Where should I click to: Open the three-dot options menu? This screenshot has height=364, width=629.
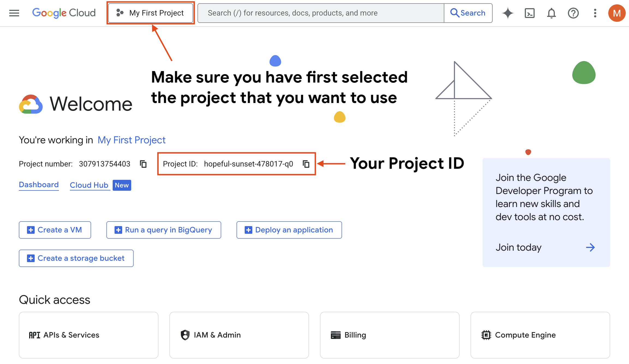coord(595,13)
